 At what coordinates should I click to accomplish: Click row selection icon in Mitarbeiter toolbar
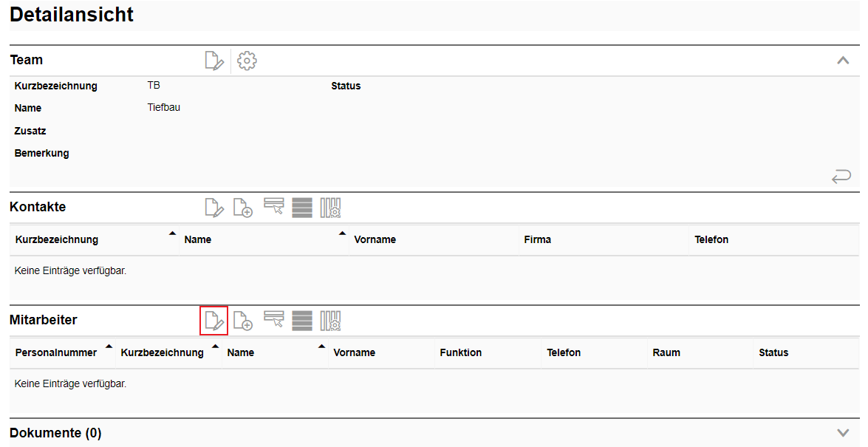tap(274, 321)
